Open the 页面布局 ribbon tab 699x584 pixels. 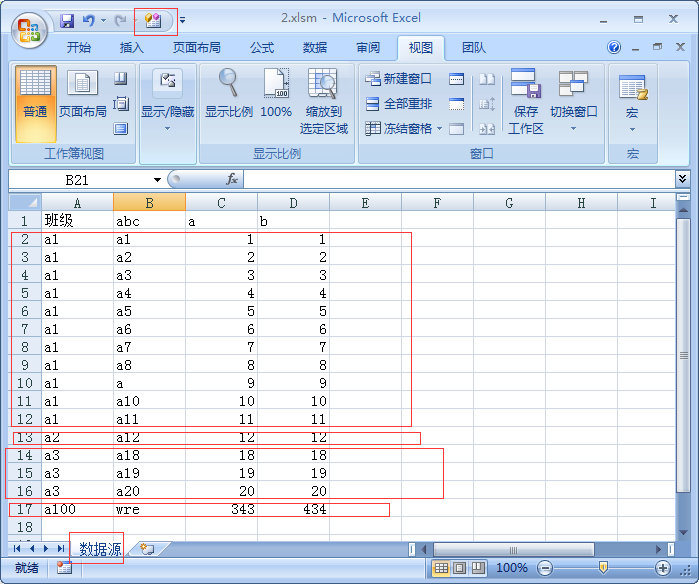pos(197,48)
